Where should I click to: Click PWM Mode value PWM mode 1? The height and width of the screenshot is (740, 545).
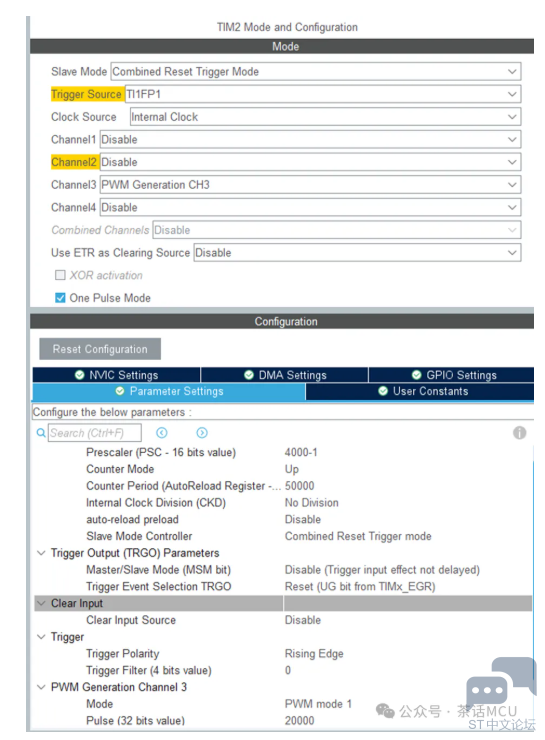[319, 704]
